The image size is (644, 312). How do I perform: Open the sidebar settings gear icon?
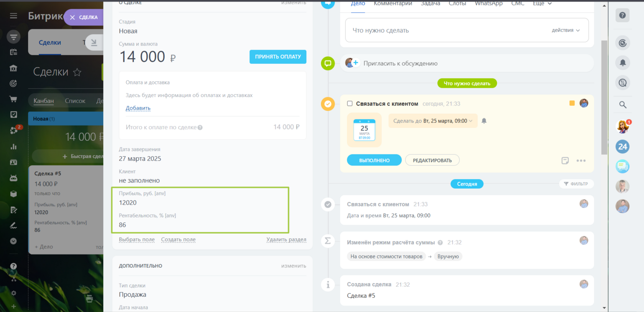[x=13, y=293]
